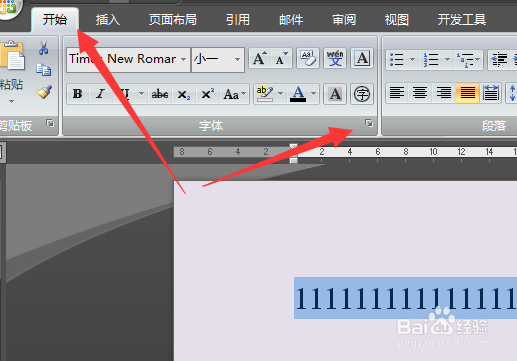Switch to 开始 tab

55,20
